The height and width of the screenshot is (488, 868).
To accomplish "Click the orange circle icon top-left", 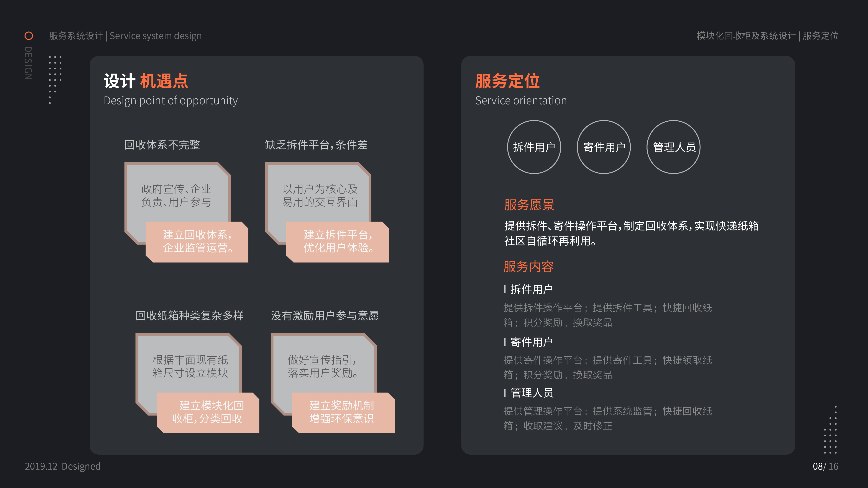I will (29, 36).
